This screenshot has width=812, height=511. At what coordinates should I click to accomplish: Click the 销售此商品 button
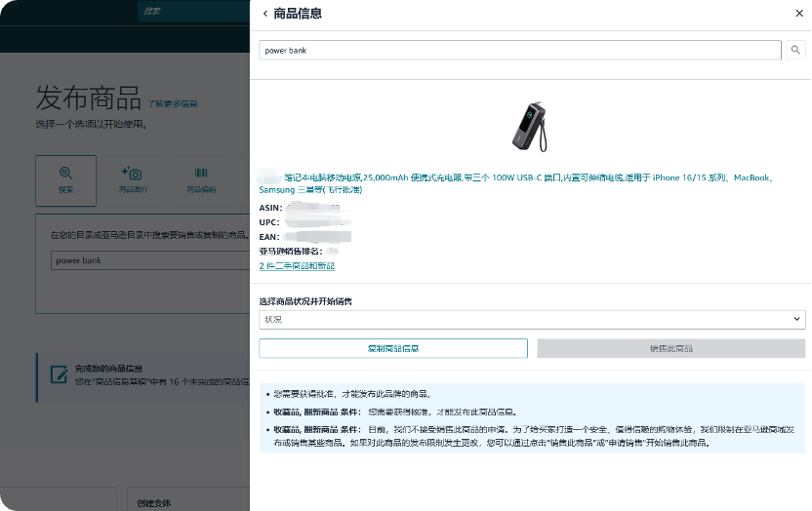point(670,348)
